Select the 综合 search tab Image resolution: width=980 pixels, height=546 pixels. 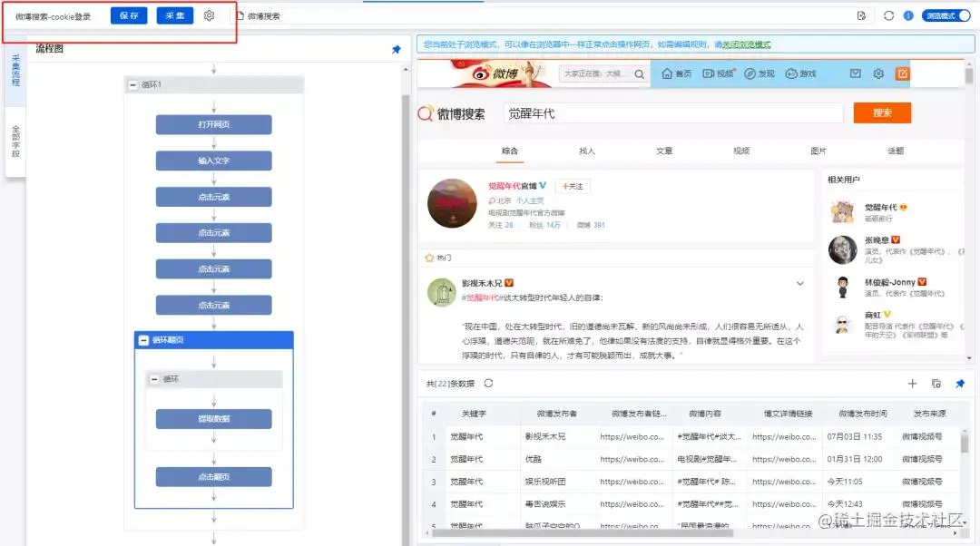pyautogui.click(x=509, y=151)
